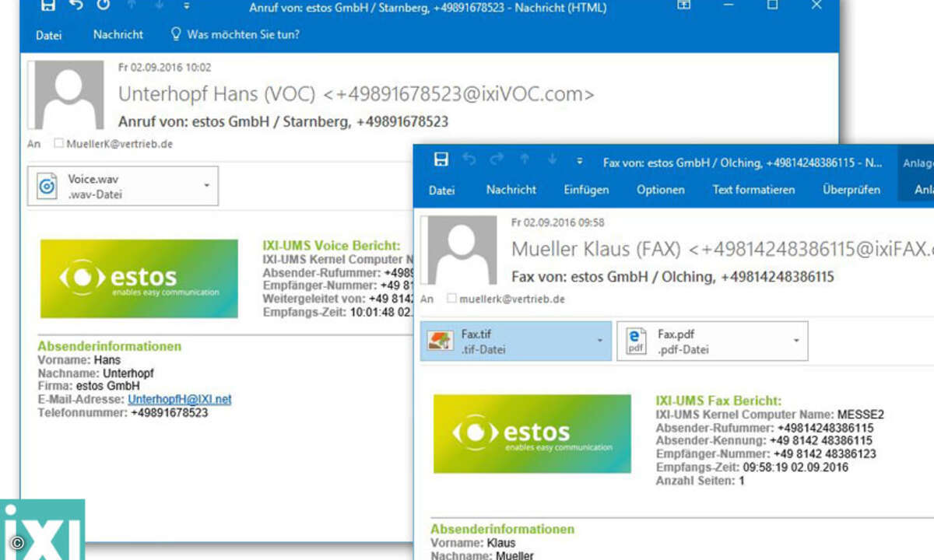
Task: Switch to Optionen tab in Fax window
Action: pyautogui.click(x=661, y=190)
